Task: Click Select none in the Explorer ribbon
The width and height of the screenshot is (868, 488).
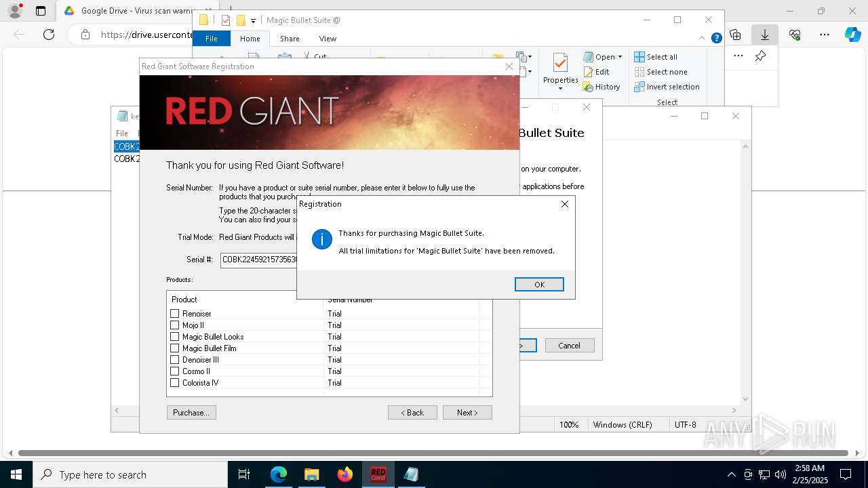Action: (661, 72)
